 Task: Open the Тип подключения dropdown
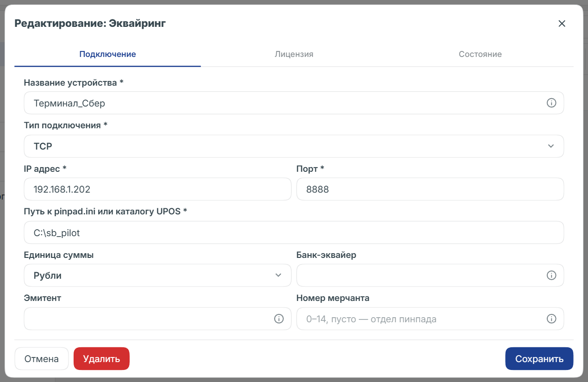click(x=294, y=146)
